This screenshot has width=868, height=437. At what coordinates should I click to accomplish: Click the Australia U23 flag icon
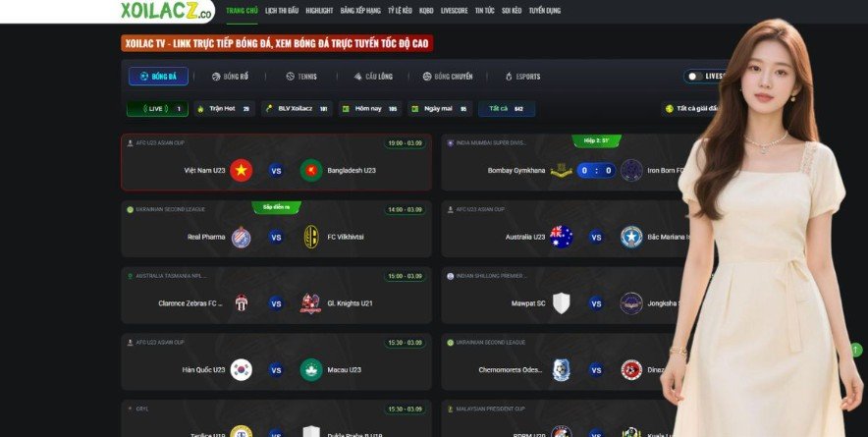562,237
